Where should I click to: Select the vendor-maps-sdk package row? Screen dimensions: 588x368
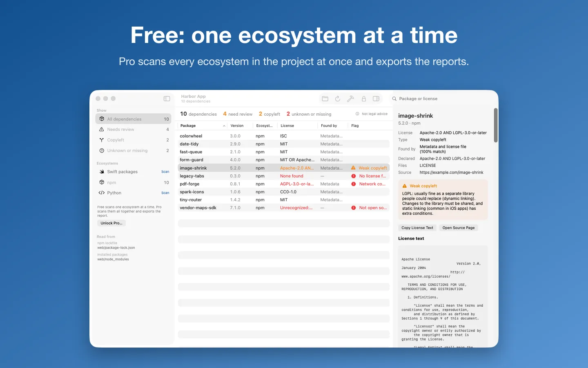pos(284,208)
